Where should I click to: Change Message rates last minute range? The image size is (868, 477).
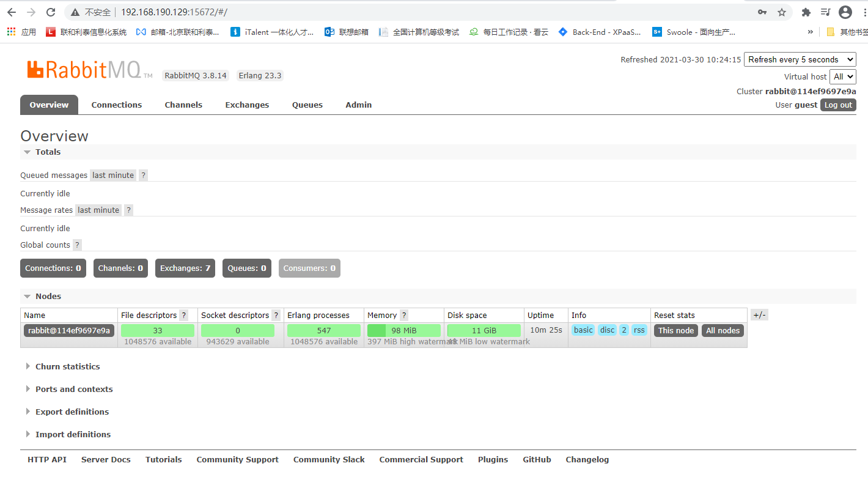click(x=98, y=210)
